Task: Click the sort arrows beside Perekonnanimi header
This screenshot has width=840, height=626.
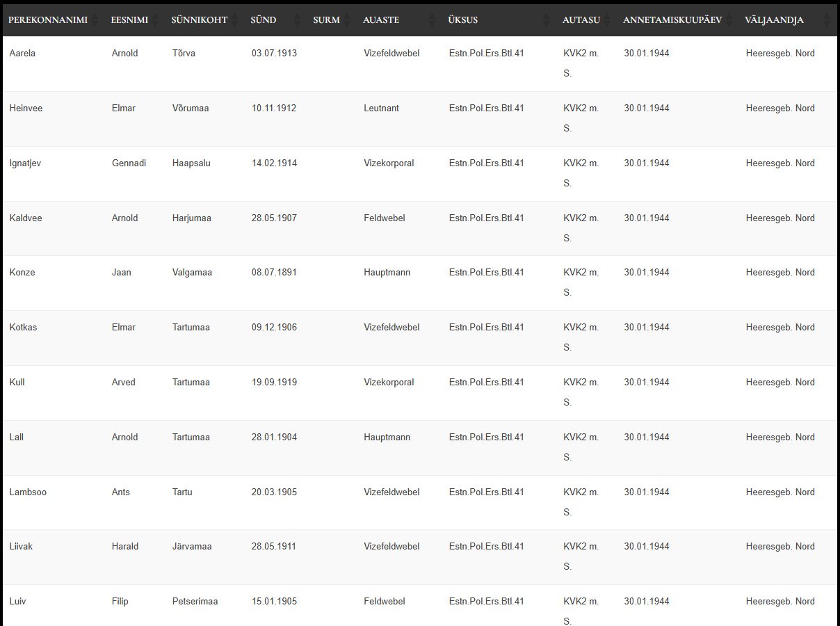Action: click(95, 20)
